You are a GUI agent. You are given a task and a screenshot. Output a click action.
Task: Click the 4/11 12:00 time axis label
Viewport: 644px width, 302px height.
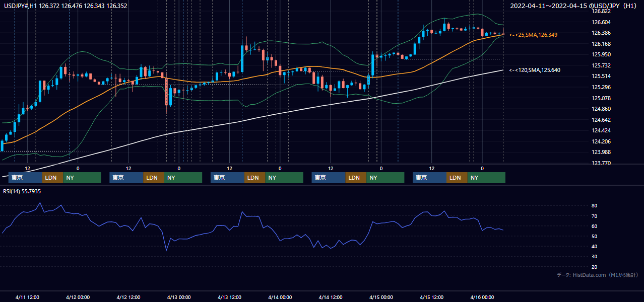[28, 297]
